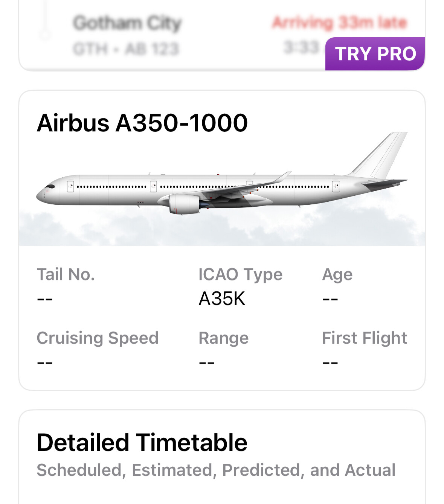Tap the blurred Gotham City destination
The width and height of the screenshot is (444, 504).
pyautogui.click(x=127, y=23)
